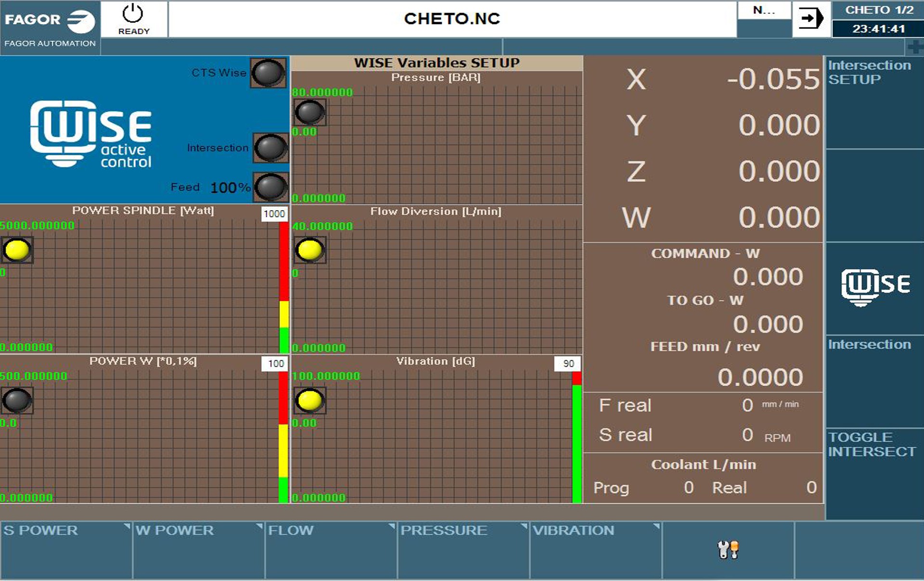924x581 pixels.
Task: Click the Intersection side softkey
Action: 875,381
